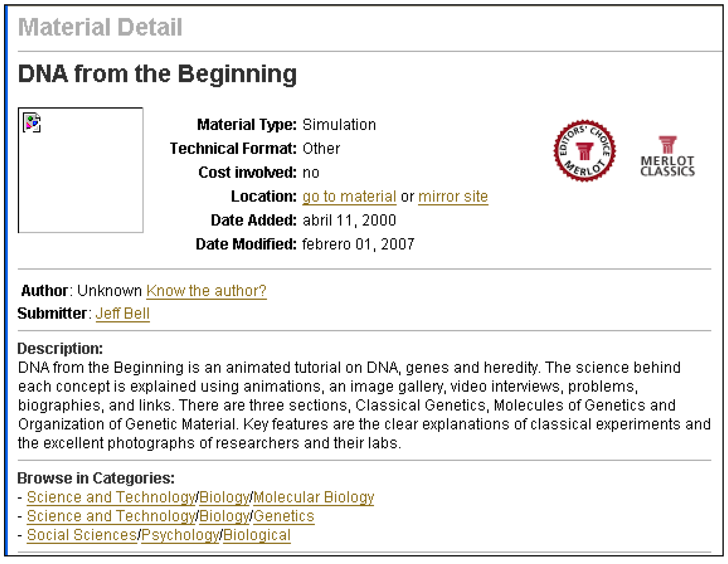728x564 pixels.
Task: Click the 'Material Detail' page heading
Action: [100, 27]
